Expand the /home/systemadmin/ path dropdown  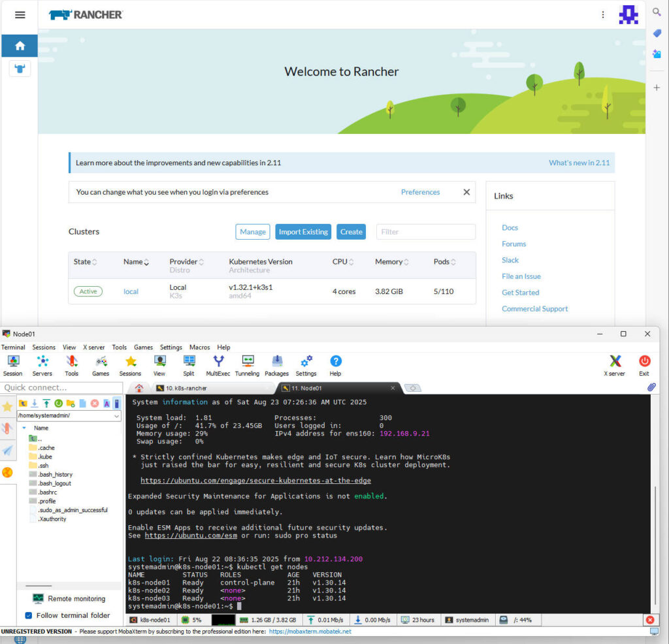coord(117,415)
